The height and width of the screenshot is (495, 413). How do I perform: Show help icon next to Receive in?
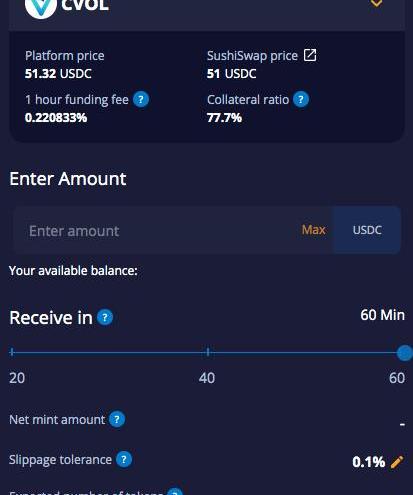[x=105, y=317]
